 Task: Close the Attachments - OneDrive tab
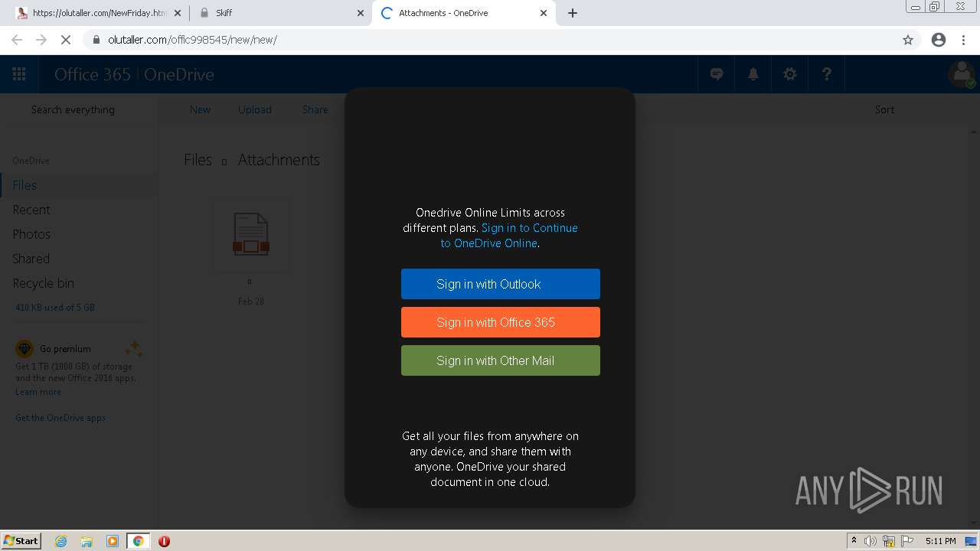(x=544, y=13)
